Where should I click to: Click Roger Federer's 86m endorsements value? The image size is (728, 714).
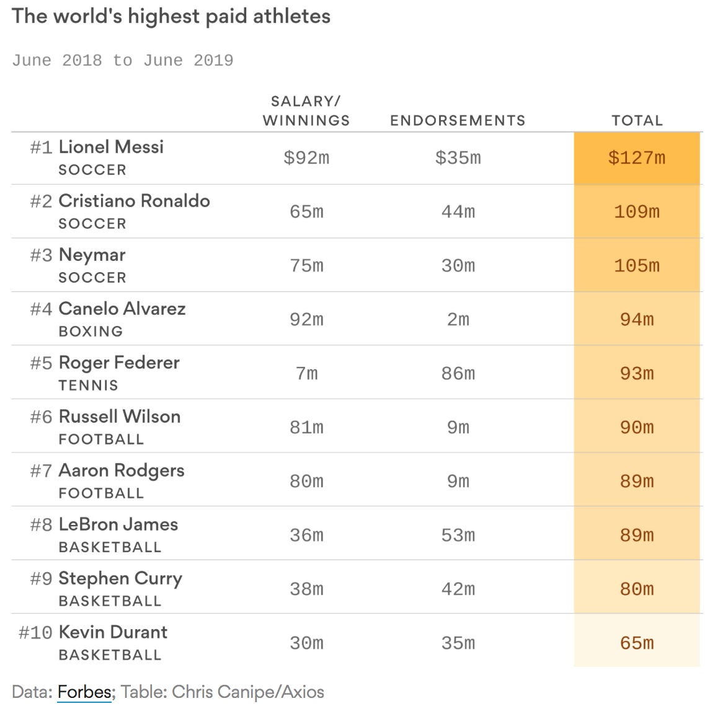[458, 374]
